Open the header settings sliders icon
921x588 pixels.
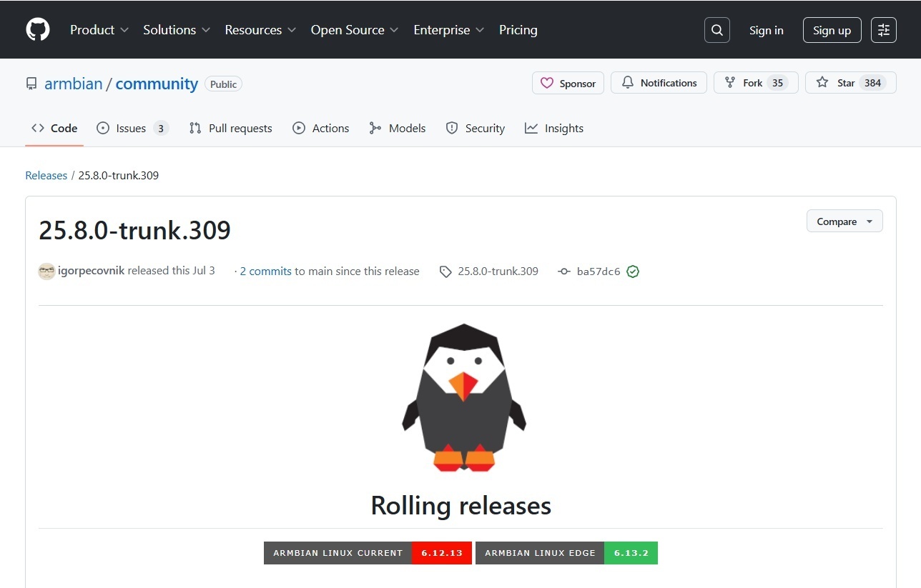[884, 30]
